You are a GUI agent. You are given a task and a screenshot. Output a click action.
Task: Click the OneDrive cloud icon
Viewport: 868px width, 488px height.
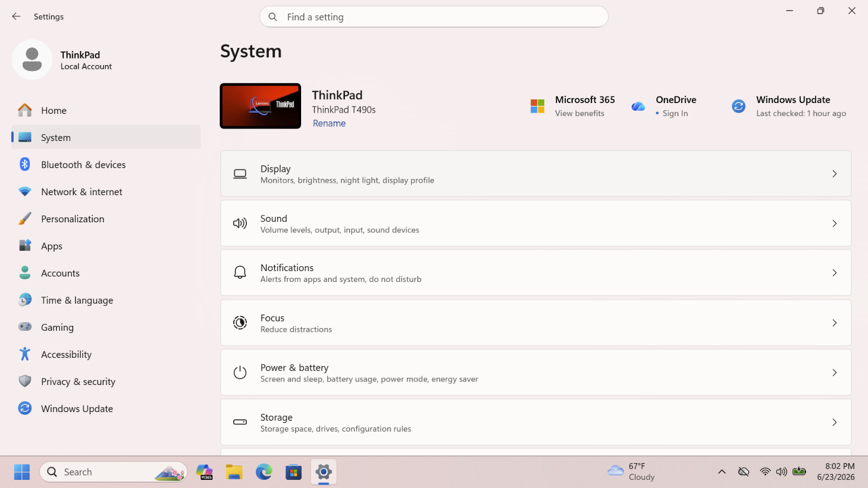tap(638, 106)
